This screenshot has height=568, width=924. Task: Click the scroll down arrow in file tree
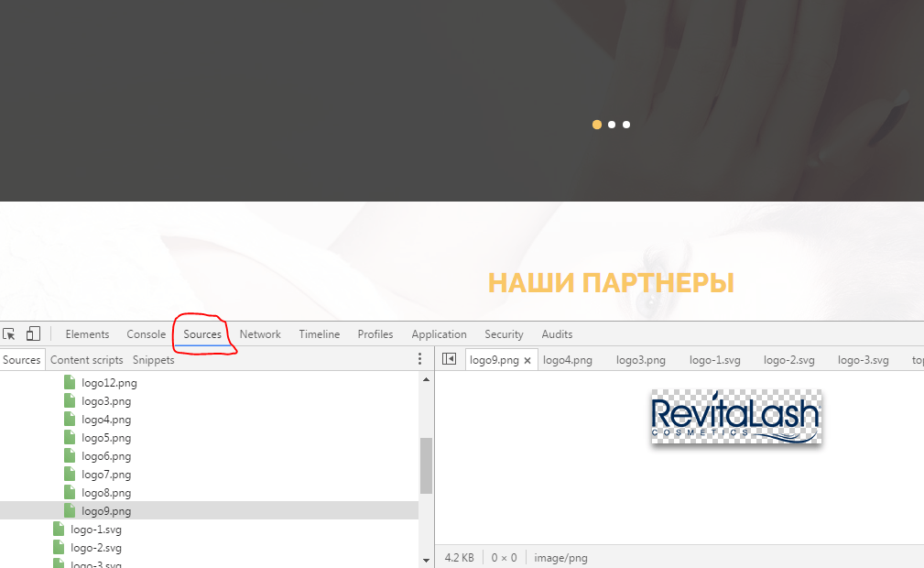point(426,560)
